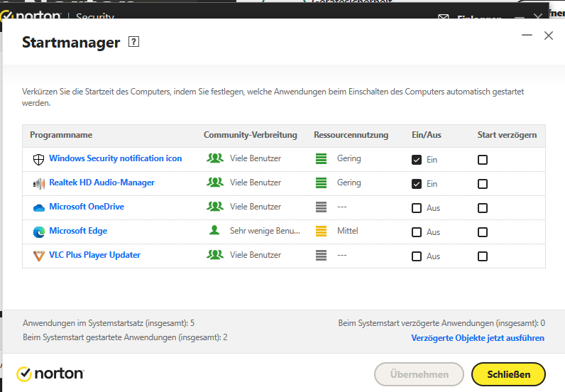Screen dimensions: 565x392
Task: Click the Startmanager heading title
Action: 71,43
